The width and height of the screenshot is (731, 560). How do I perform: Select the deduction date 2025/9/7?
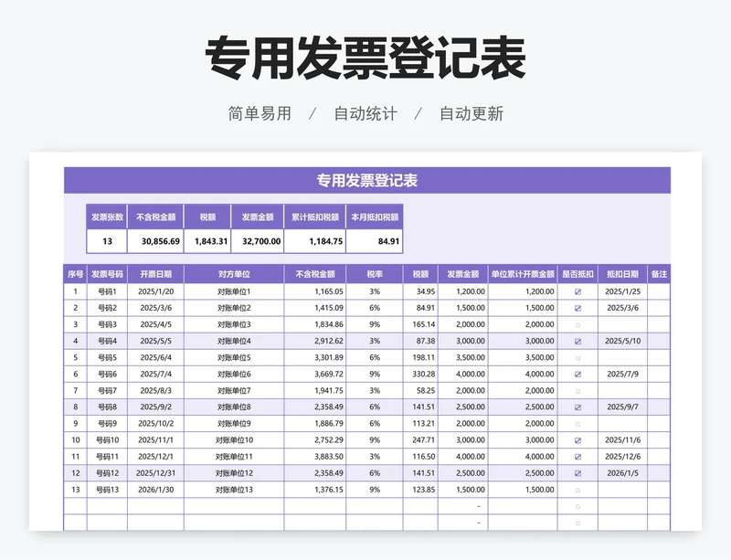622,407
